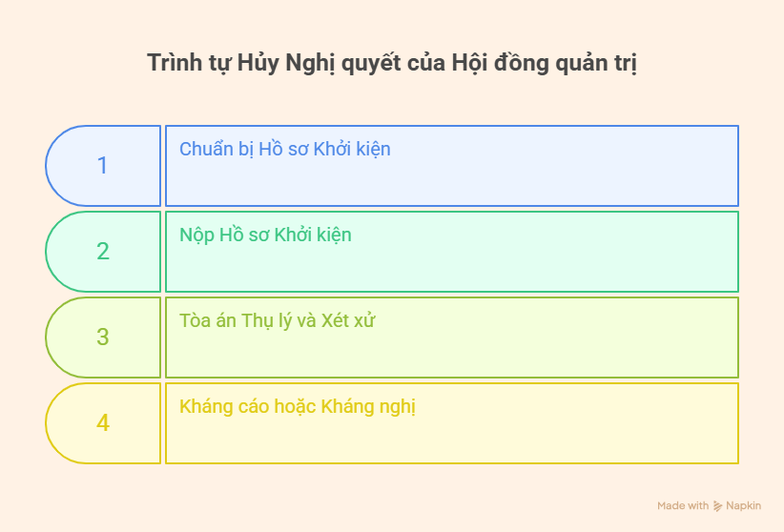
Task: Select the number 2 step badge
Action: tap(103, 252)
